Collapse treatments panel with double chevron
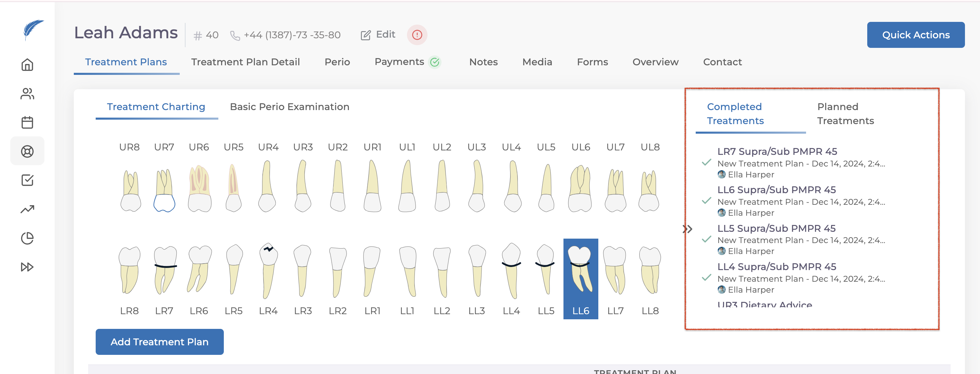 687,229
